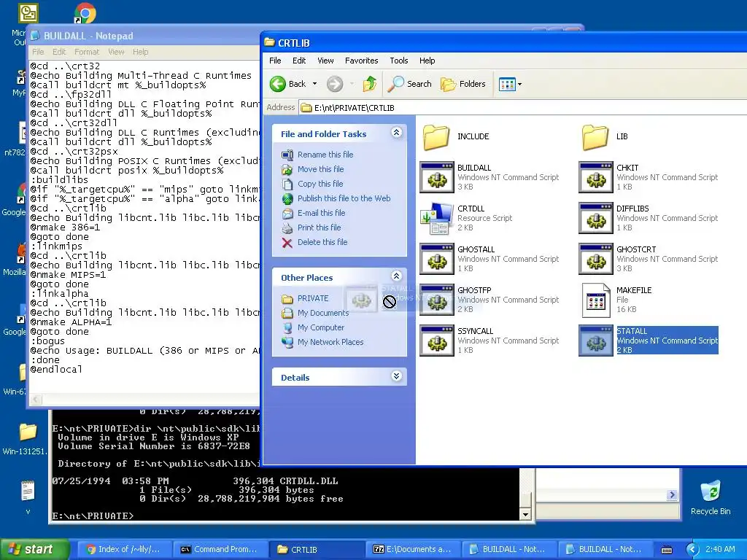Click the BUILDALL Notepad title bar
This screenshot has height=560, width=747.
tap(144, 36)
